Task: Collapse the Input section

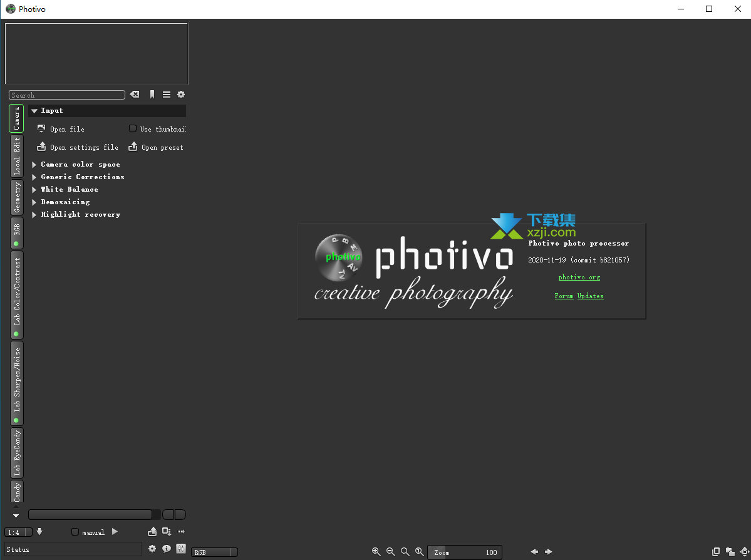Action: (34, 111)
